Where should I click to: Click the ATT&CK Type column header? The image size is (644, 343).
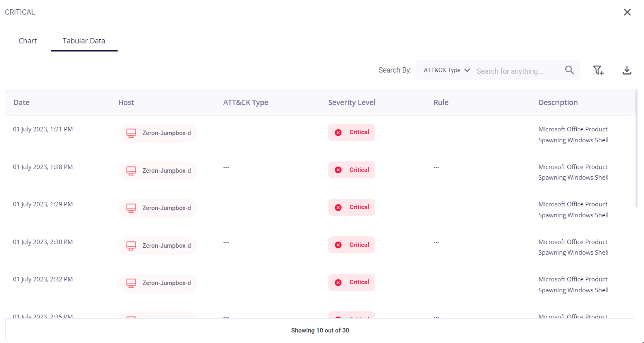(246, 103)
